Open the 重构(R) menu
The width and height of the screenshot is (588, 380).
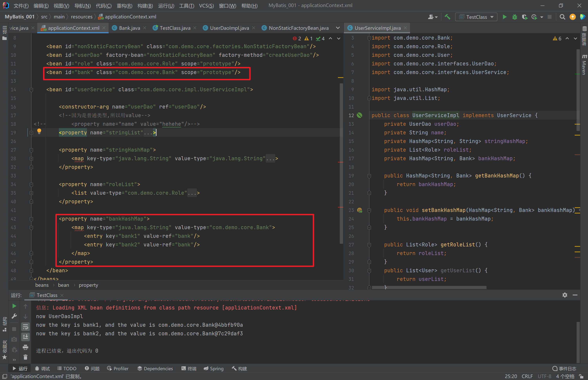[124, 5]
